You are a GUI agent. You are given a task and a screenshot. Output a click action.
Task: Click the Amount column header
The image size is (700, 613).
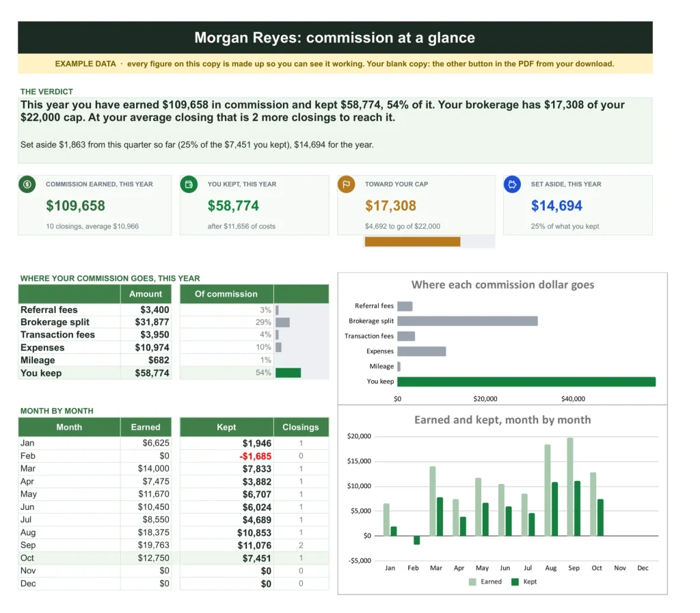point(146,294)
